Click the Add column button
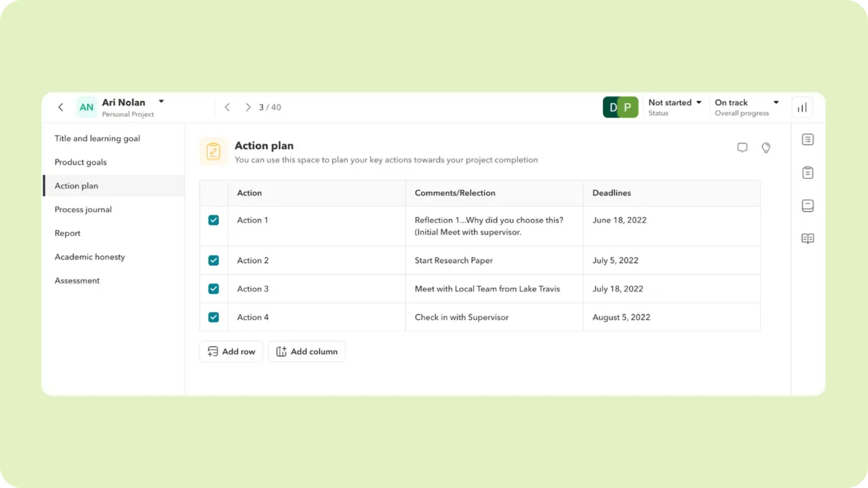868x488 pixels. tap(307, 352)
